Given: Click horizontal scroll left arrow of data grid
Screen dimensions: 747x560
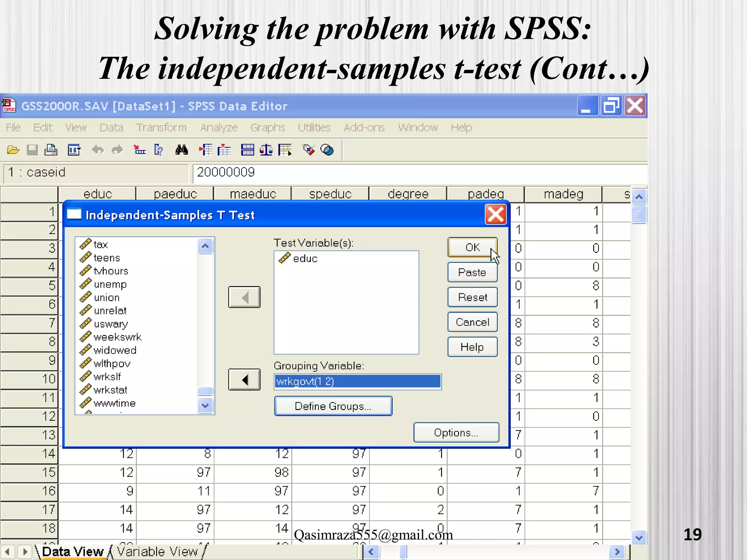Looking at the screenshot, I should 371,552.
